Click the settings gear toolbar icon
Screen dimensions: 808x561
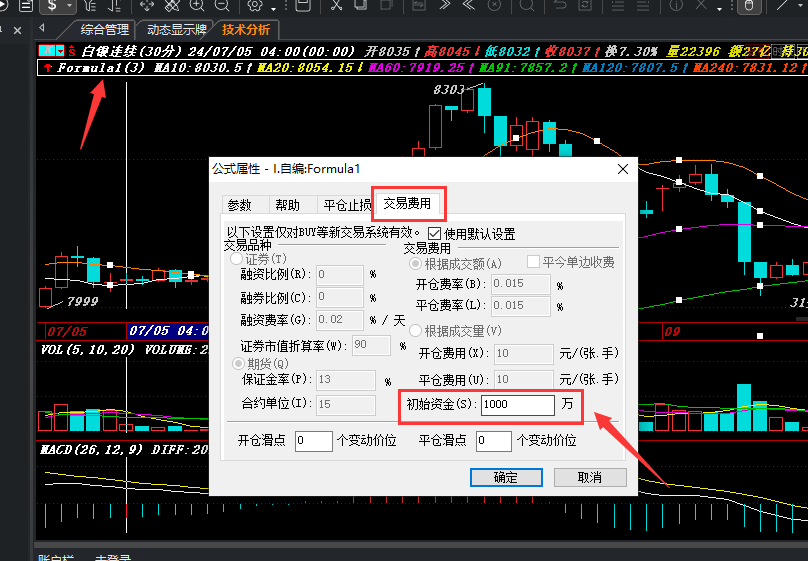tap(255, 6)
